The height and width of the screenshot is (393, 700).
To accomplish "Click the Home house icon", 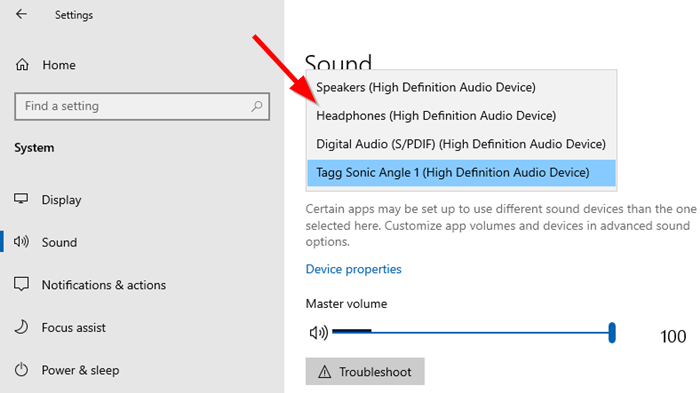I will click(22, 65).
